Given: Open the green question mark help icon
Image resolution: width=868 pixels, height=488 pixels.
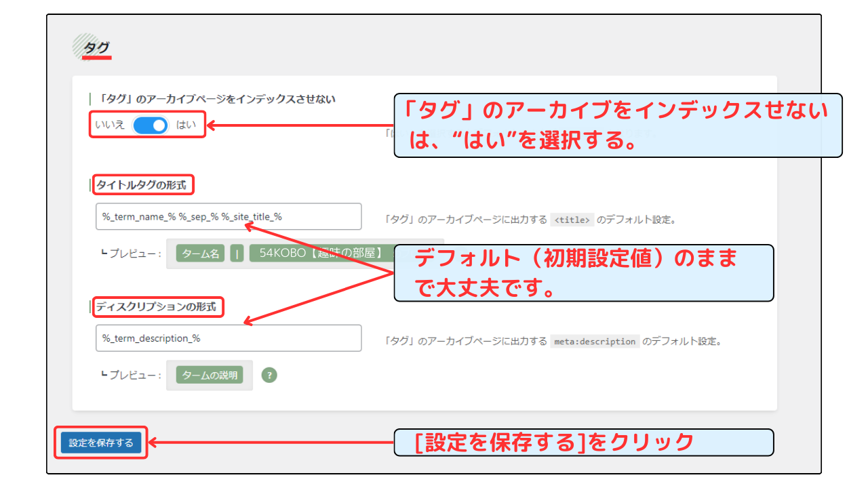Looking at the screenshot, I should click(270, 375).
